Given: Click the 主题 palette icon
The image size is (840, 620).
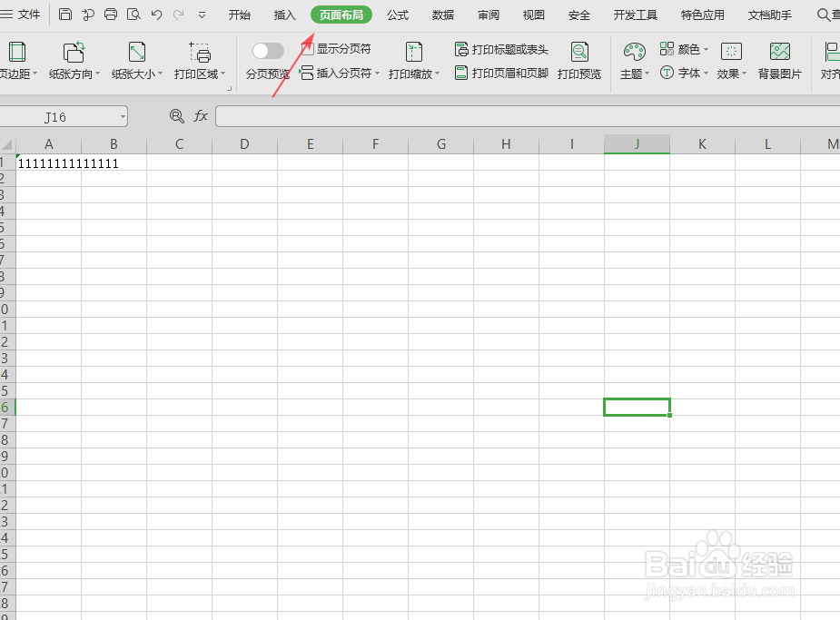Looking at the screenshot, I should click(634, 52).
